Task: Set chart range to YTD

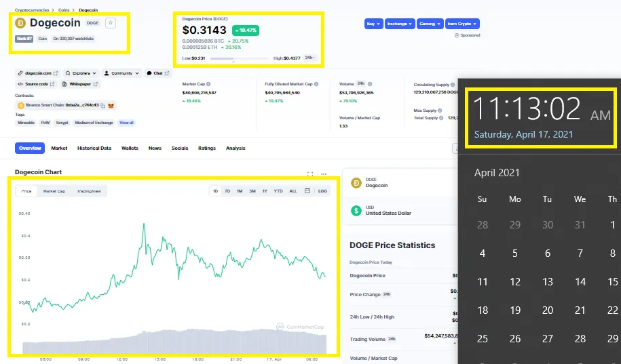Action: (278, 191)
